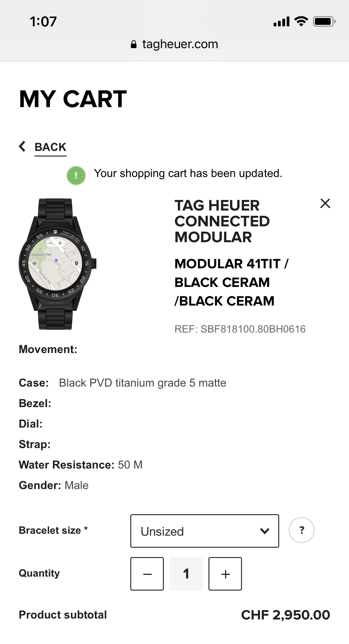Open bracelet size help question mark
The width and height of the screenshot is (349, 644).
click(301, 530)
